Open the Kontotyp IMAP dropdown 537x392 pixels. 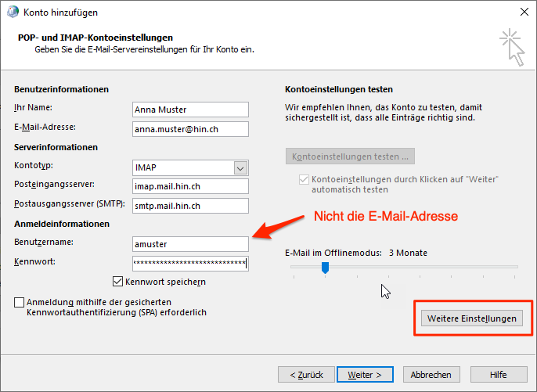coord(240,168)
